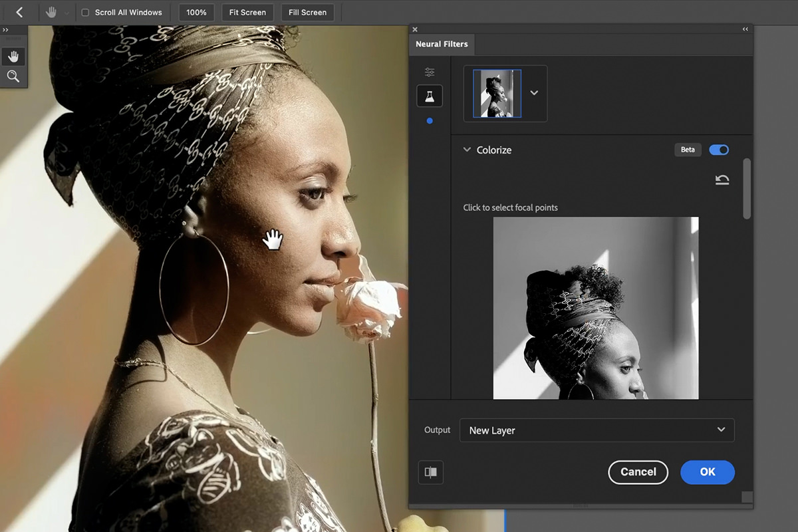The height and width of the screenshot is (532, 798).
Task: Select the Beta filters flask icon
Action: pos(429,95)
